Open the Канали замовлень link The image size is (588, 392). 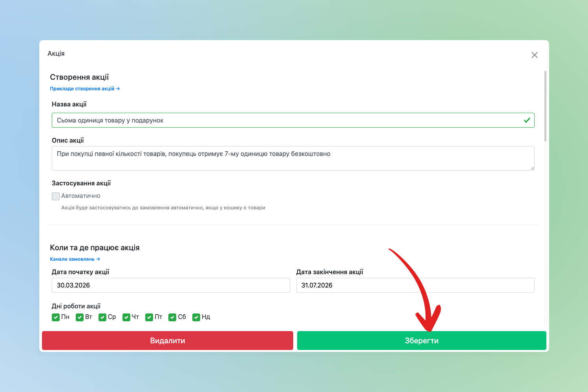pos(75,259)
